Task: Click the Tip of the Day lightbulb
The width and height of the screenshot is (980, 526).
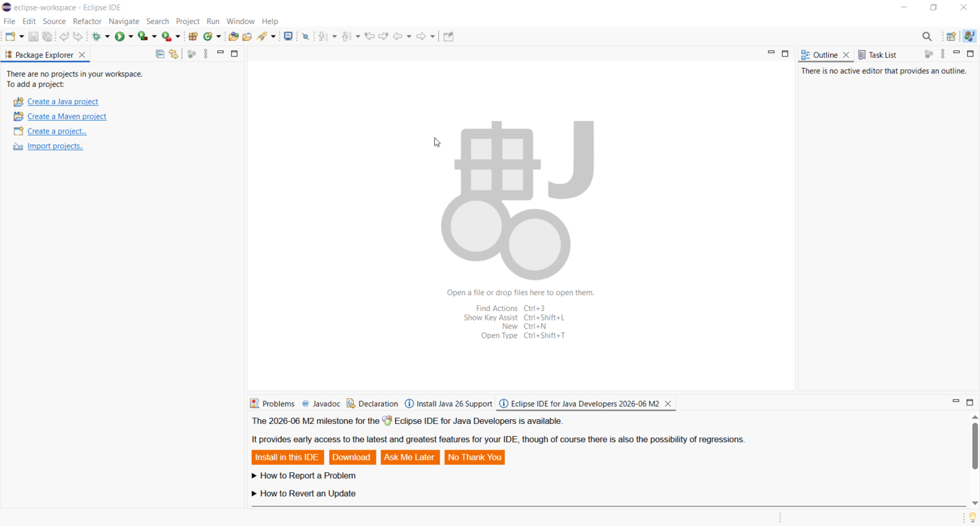Action: pos(973,519)
